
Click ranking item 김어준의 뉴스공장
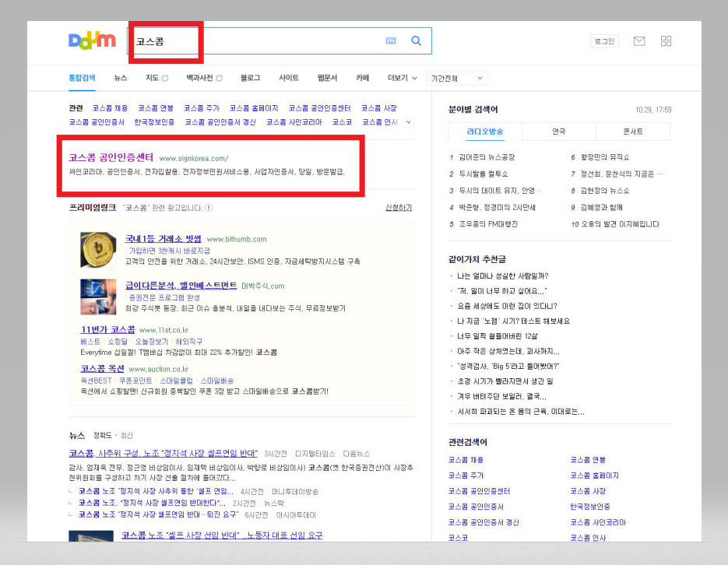(x=487, y=156)
